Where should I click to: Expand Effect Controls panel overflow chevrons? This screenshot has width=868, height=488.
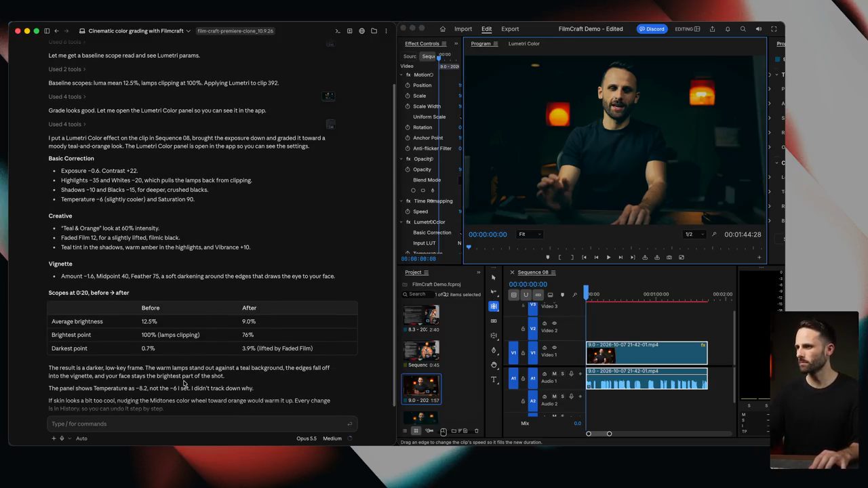click(x=456, y=44)
